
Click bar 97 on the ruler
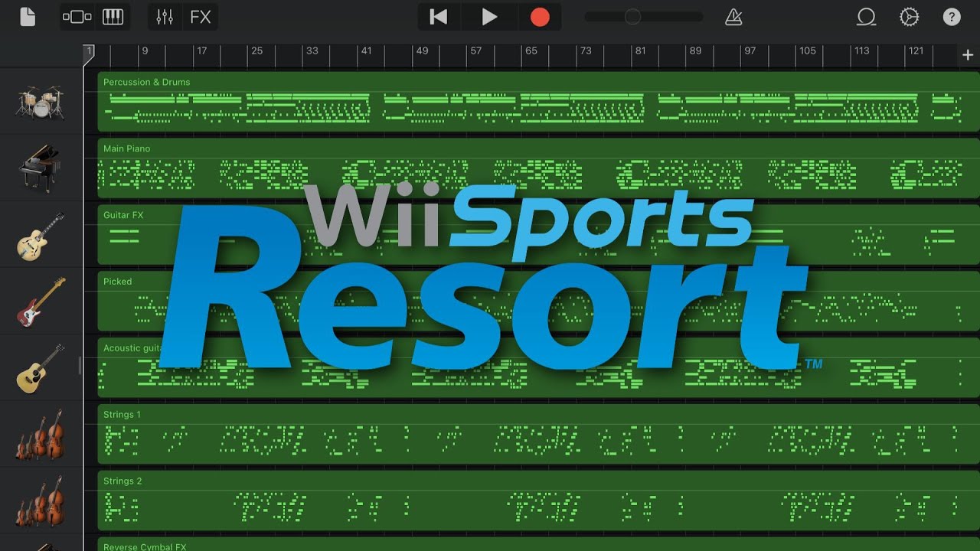pos(750,51)
